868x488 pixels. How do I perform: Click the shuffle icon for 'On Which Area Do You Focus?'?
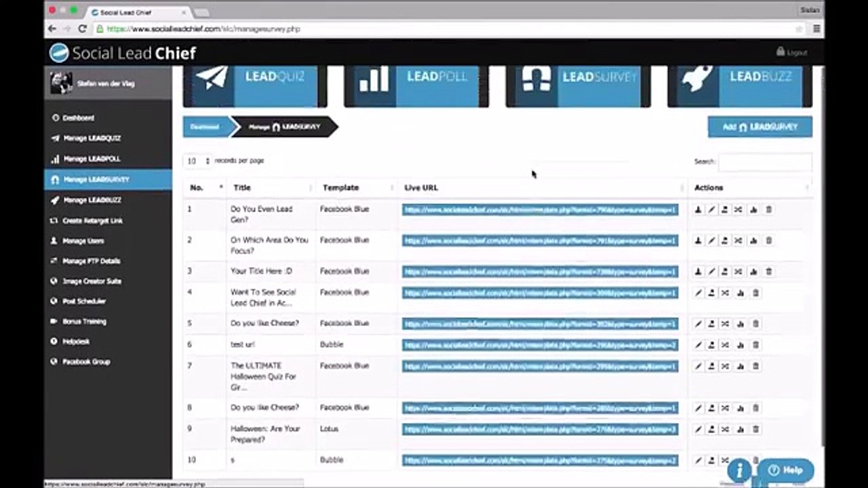(x=738, y=241)
